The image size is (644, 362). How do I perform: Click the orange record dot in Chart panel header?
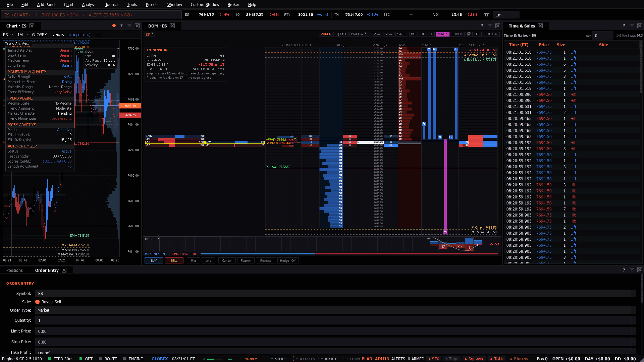(x=114, y=25)
